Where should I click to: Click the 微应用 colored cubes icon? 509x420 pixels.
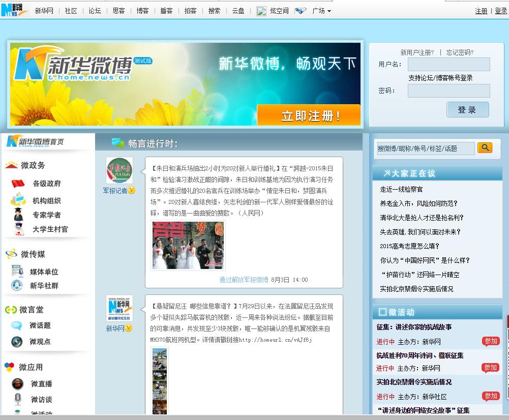coord(10,367)
